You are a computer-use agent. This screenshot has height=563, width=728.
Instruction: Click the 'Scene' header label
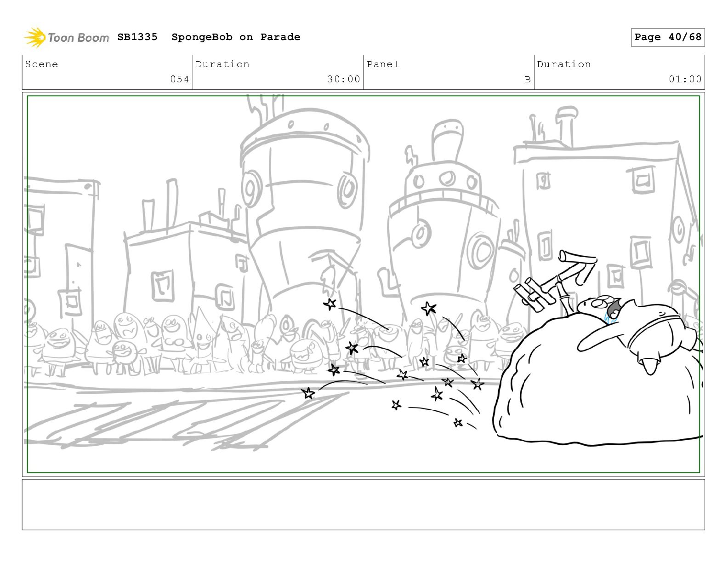[x=41, y=64]
